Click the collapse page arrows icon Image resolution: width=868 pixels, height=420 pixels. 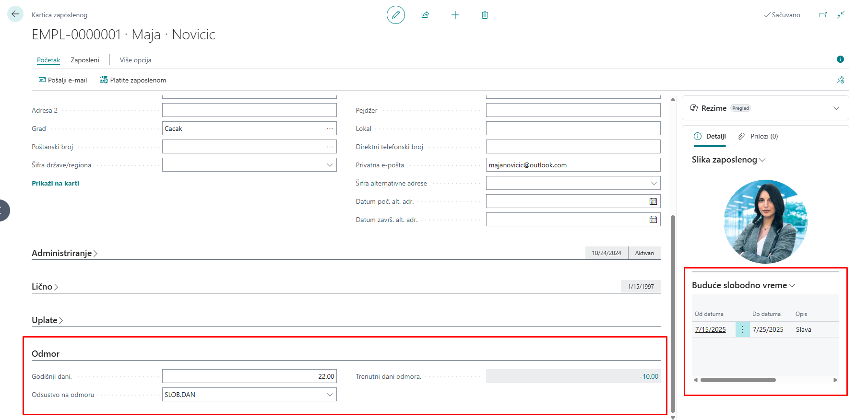(x=841, y=15)
